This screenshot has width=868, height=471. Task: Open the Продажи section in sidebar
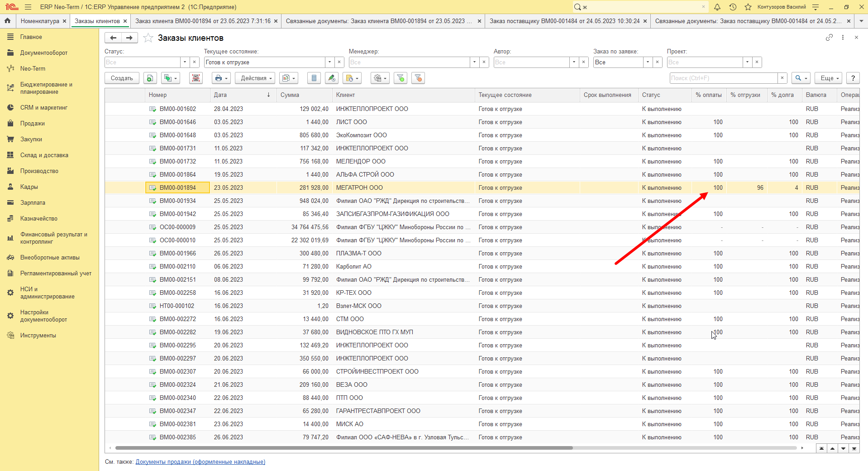coord(32,123)
